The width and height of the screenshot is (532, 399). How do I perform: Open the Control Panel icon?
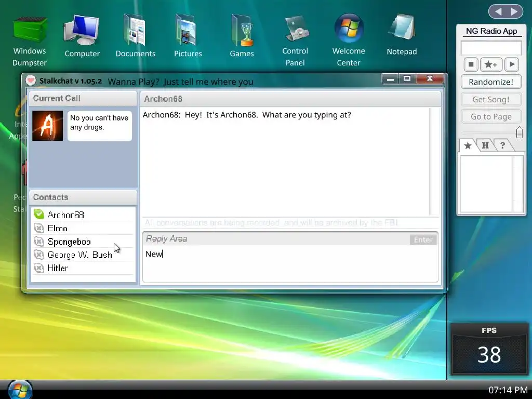pos(295,41)
